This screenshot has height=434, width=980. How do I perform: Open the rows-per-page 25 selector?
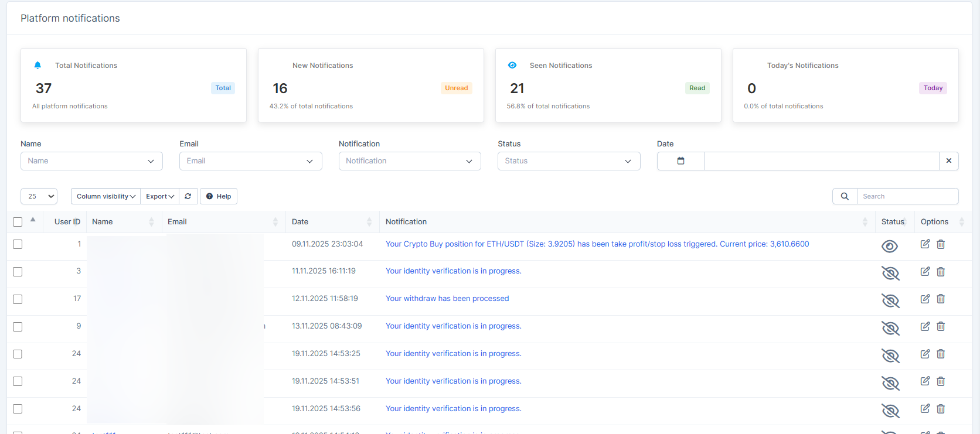[x=39, y=196]
